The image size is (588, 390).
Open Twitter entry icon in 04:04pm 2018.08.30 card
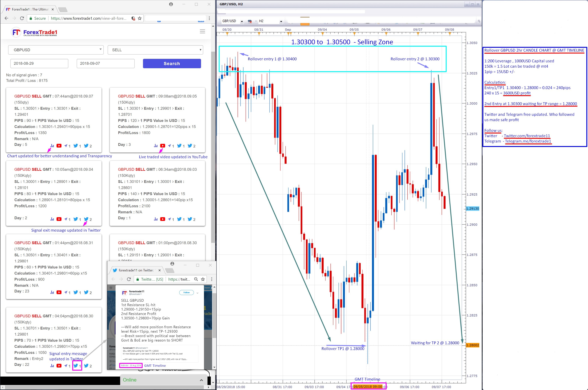tap(76, 366)
